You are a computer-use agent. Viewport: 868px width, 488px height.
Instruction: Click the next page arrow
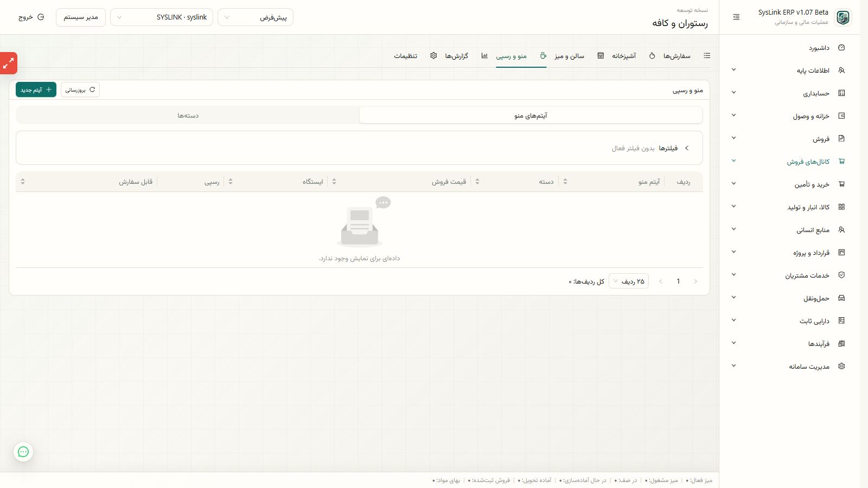[x=661, y=281]
